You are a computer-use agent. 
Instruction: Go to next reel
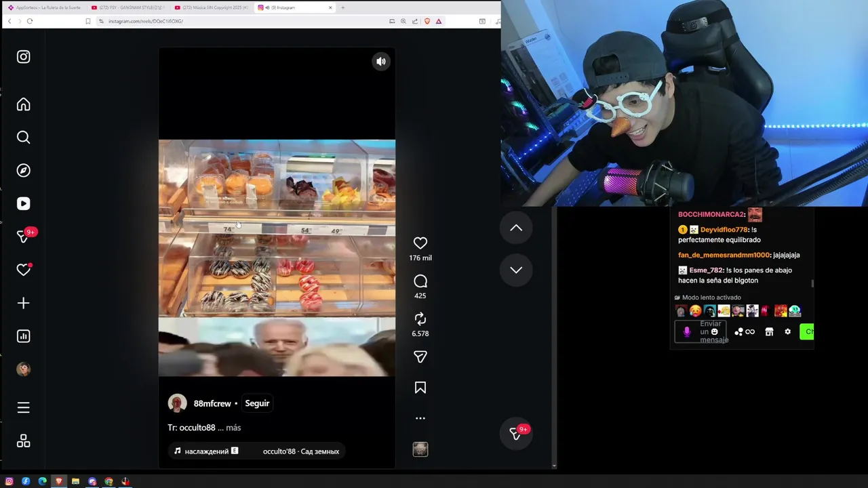coord(516,270)
